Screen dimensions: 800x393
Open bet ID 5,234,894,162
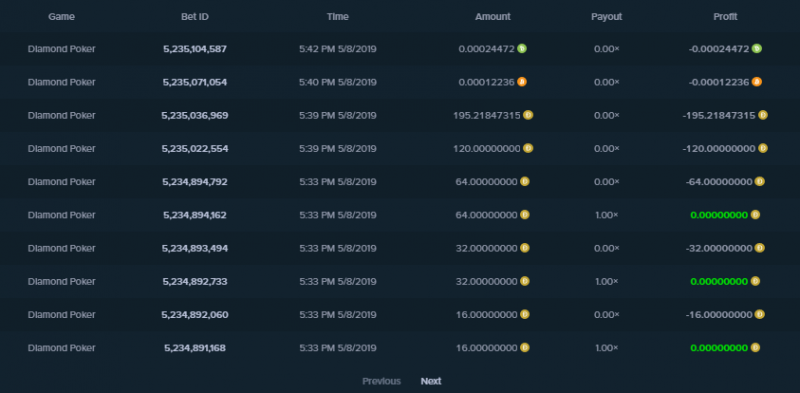[x=195, y=215]
